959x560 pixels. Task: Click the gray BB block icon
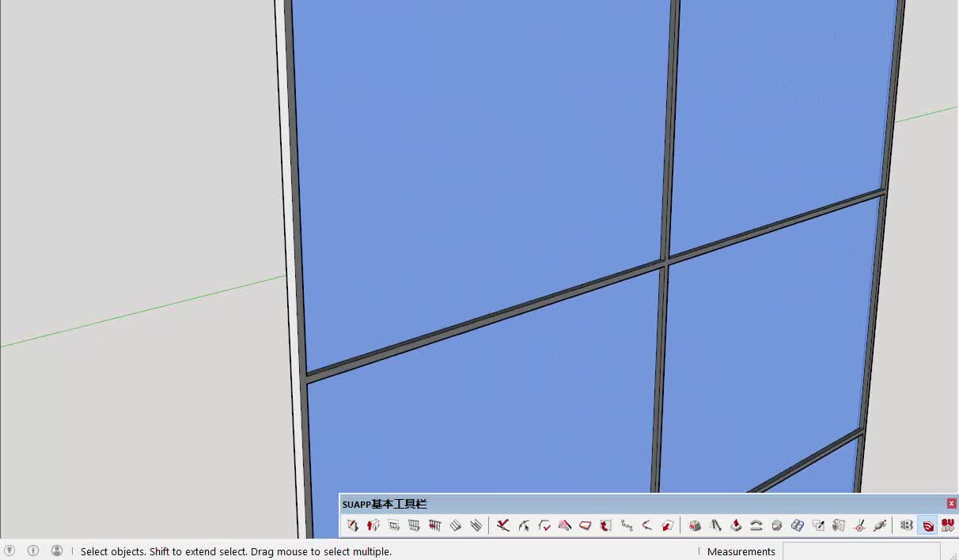coord(907,525)
